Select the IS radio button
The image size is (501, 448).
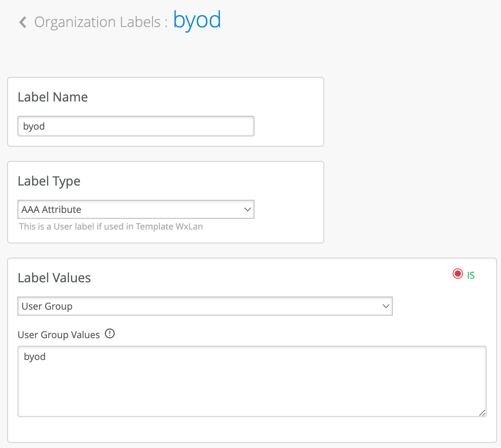458,274
